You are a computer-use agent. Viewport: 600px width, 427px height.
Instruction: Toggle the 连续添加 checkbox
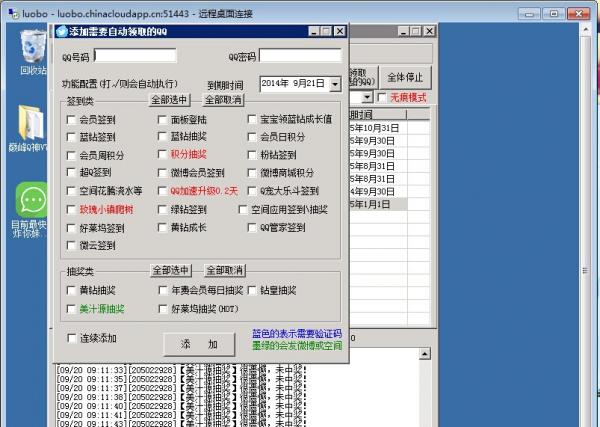click(x=71, y=338)
